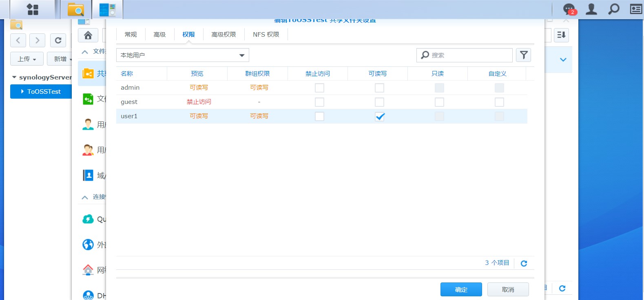Sort by 名称 column header

142,74
